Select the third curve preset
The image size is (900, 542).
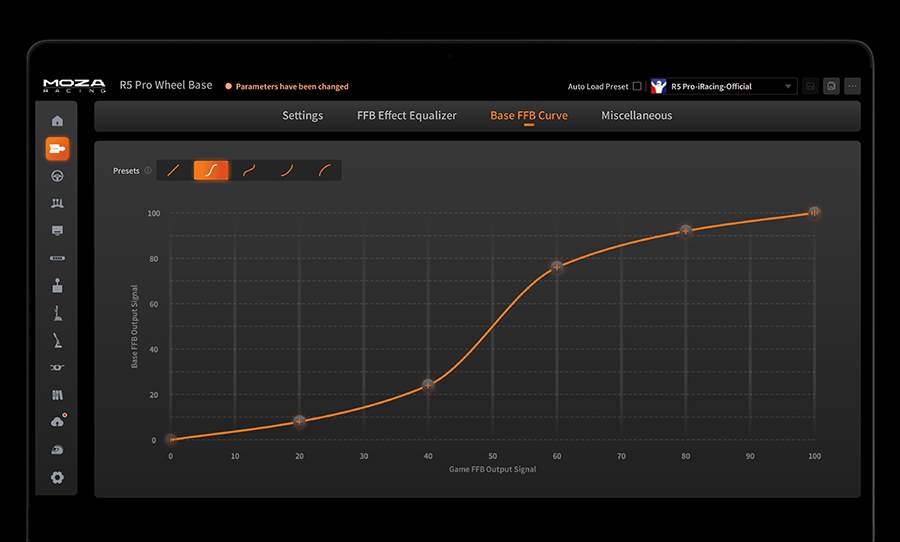249,171
